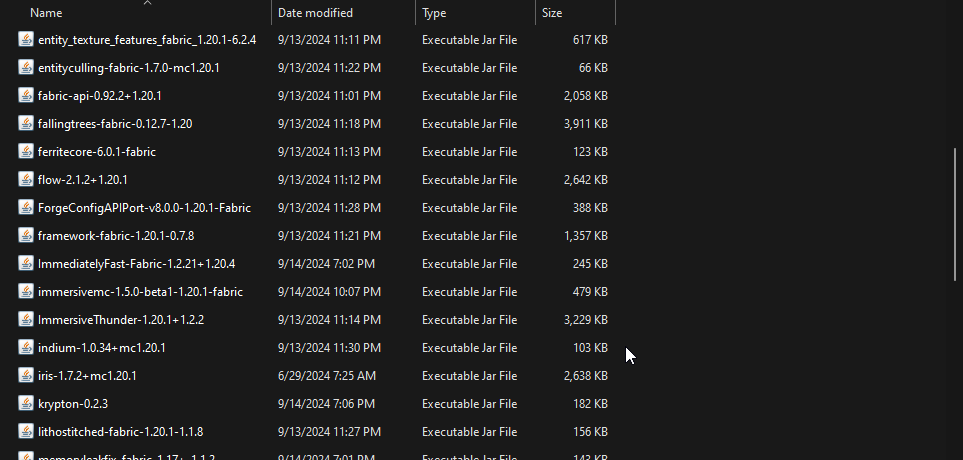Click the jar icon beside fabric-api-0.92.2+1.20.1

pyautogui.click(x=27, y=96)
